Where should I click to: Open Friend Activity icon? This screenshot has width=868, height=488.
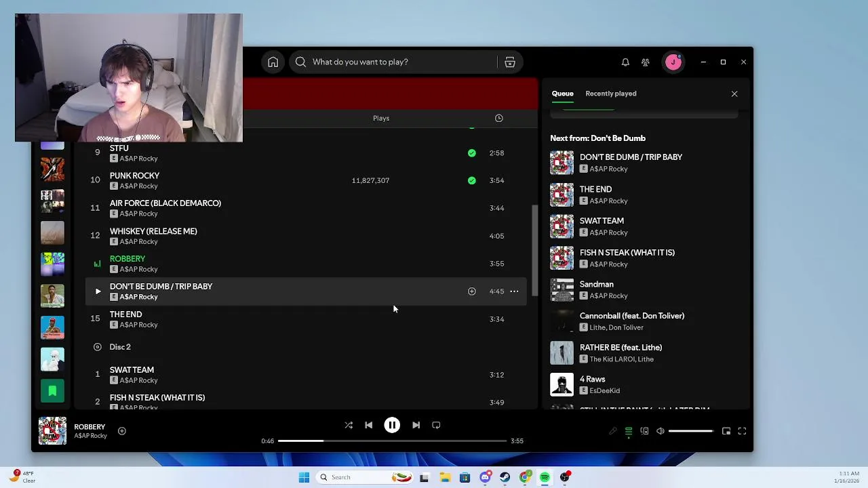(646, 62)
